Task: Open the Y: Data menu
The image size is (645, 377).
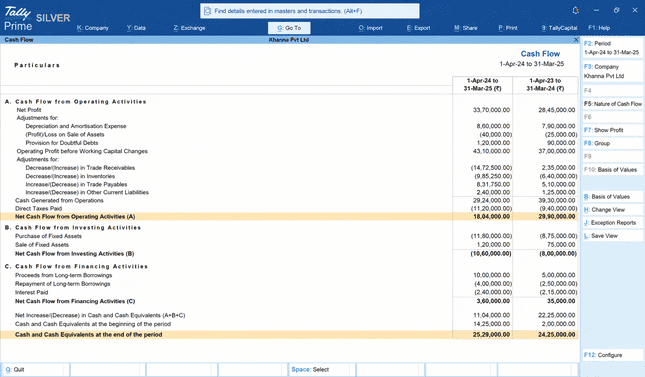Action: tap(136, 28)
